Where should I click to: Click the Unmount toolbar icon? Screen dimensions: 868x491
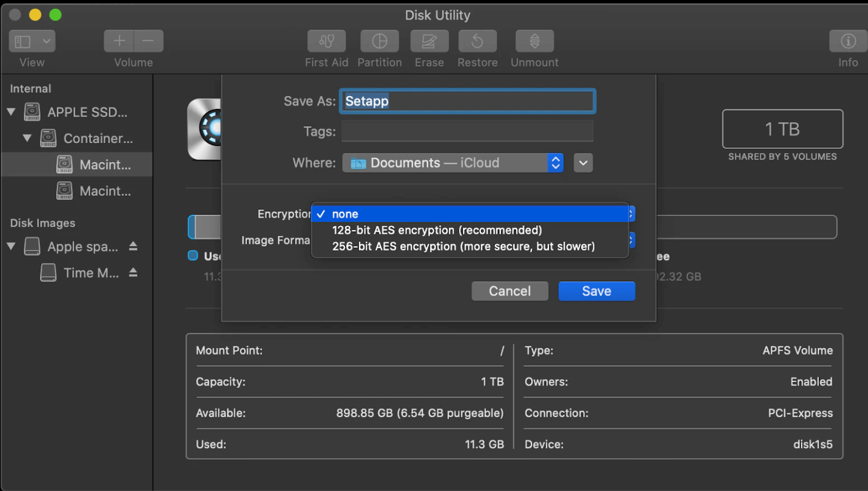(x=534, y=41)
